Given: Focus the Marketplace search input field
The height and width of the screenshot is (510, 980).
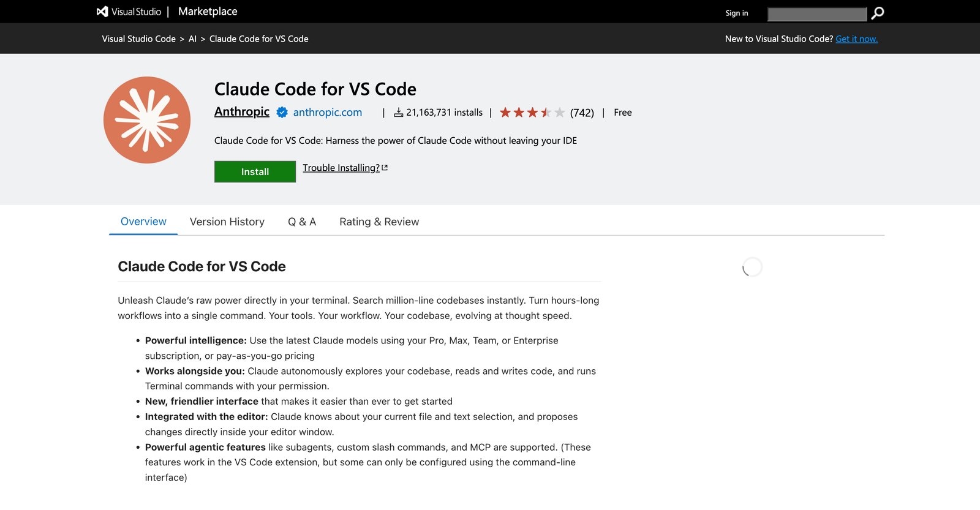Looking at the screenshot, I should (x=817, y=13).
